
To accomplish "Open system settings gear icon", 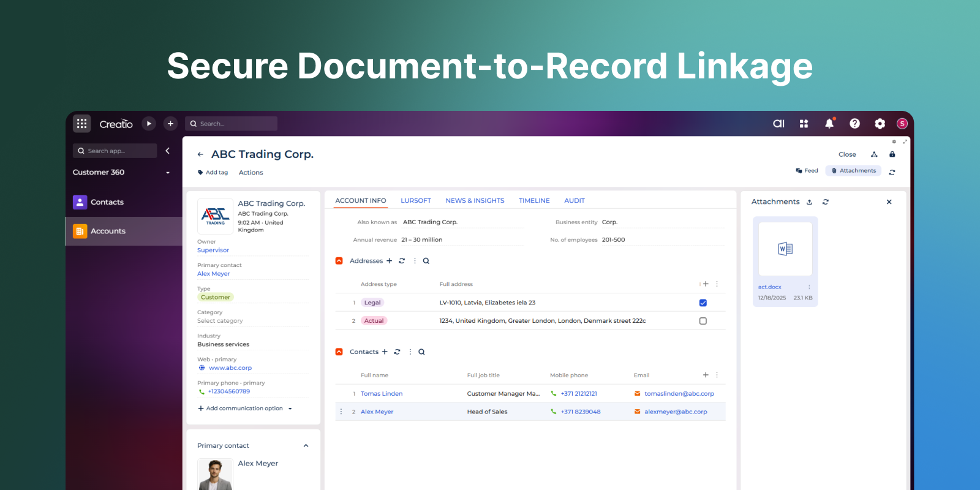I will [880, 124].
